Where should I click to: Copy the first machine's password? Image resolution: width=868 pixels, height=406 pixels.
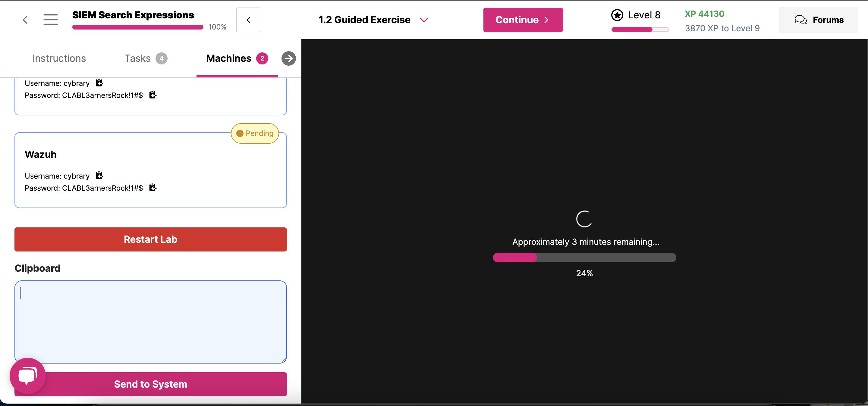[153, 95]
